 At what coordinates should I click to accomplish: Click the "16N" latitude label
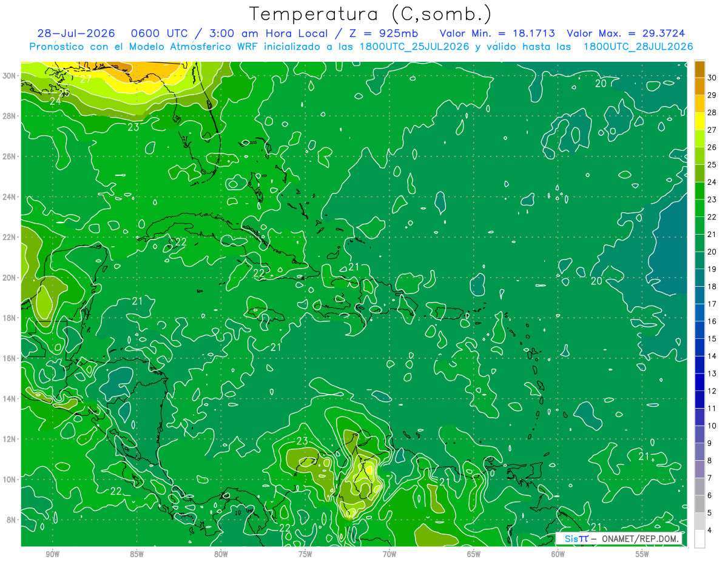[10, 358]
